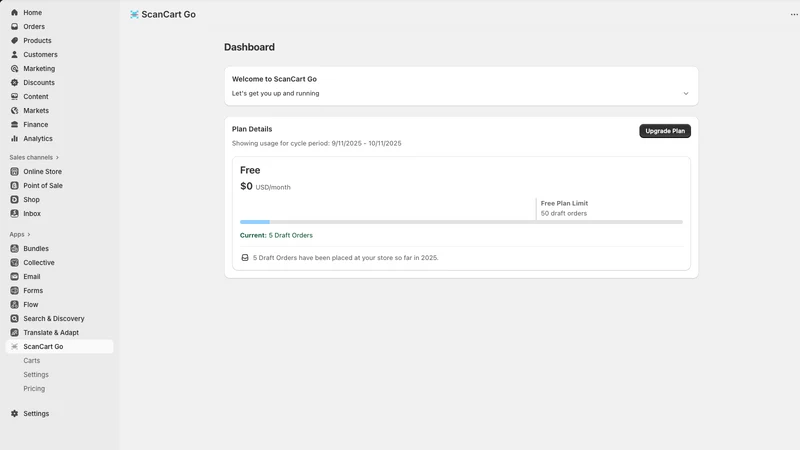
Task: Click the Dashboard heading
Action: (249, 47)
